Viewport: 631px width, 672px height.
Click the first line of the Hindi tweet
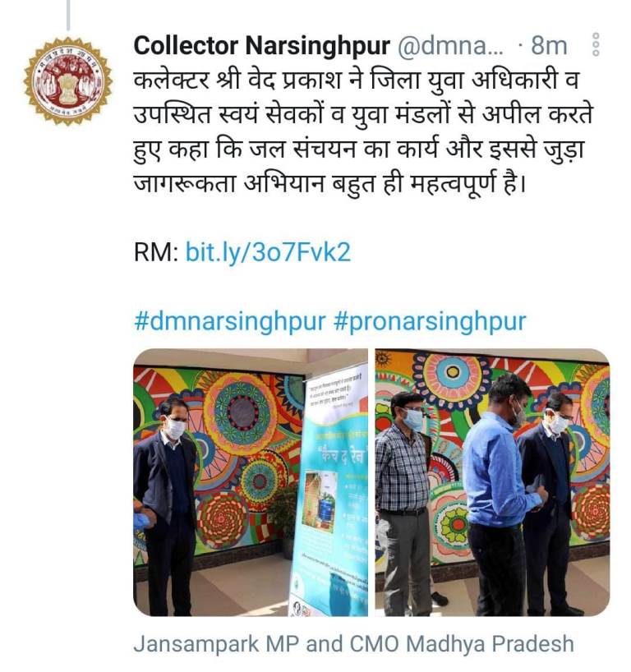(x=357, y=81)
